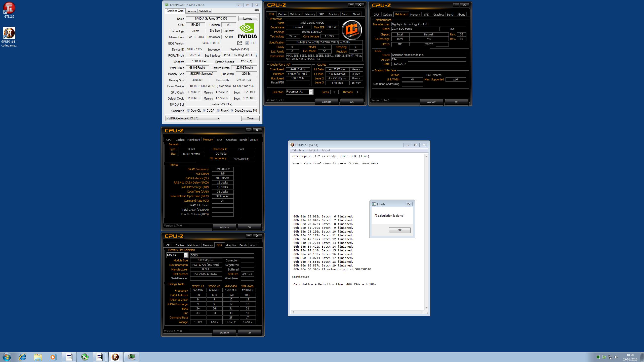This screenshot has width=644, height=362.
Task: Click Validate in the CPU-Z CPU window
Action: (x=327, y=102)
